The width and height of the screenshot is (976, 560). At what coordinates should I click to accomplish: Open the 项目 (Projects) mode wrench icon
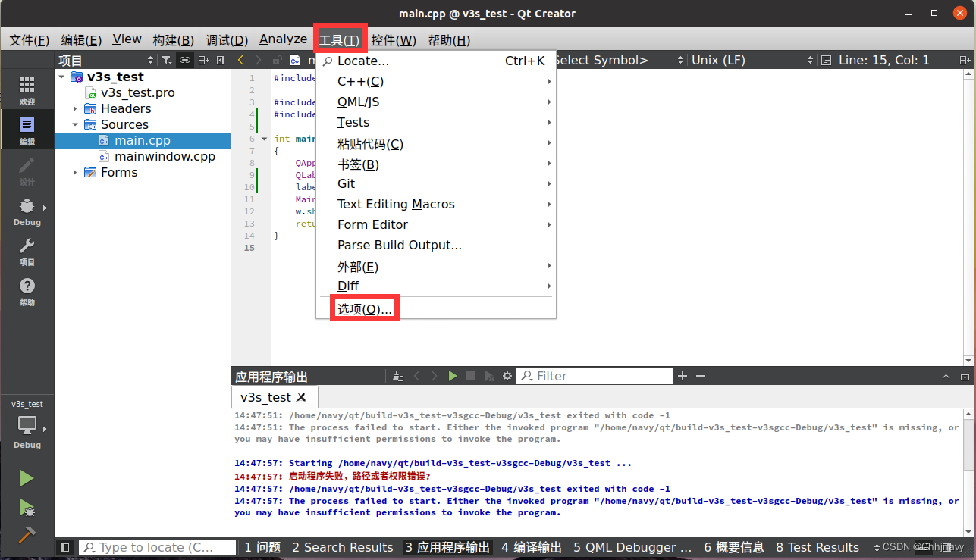[x=27, y=252]
